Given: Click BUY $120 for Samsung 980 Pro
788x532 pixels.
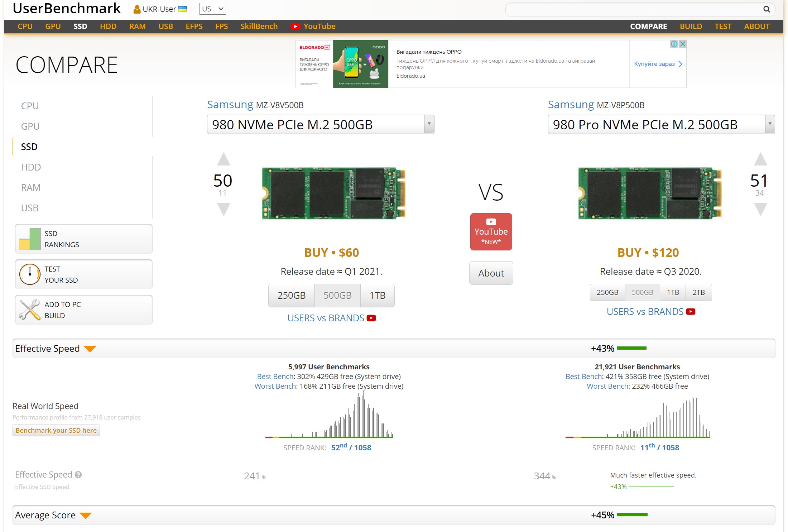Looking at the screenshot, I should (x=648, y=253).
